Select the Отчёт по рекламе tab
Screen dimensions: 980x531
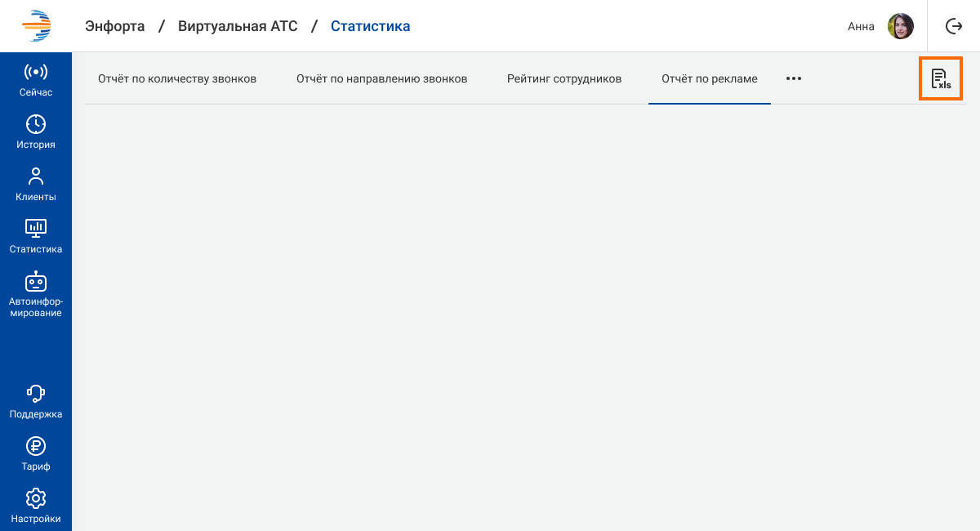click(x=709, y=79)
